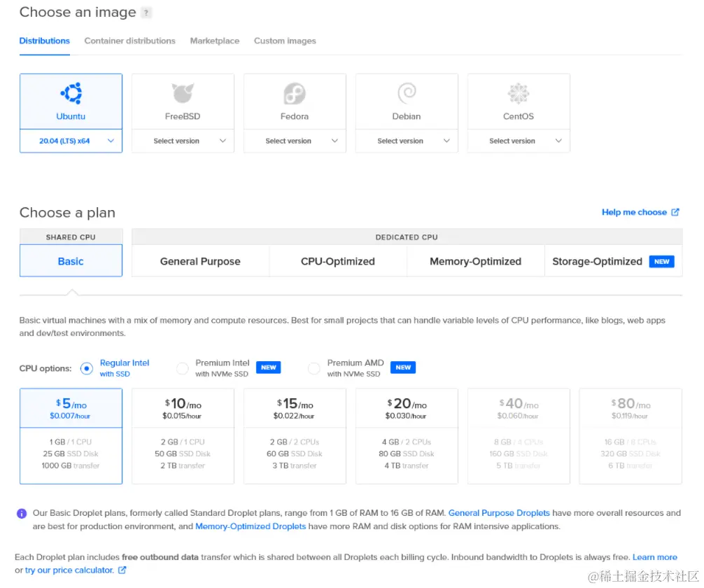Click the NEW badge on Storage-Optimized
This screenshot has width=704, height=588.
661,261
